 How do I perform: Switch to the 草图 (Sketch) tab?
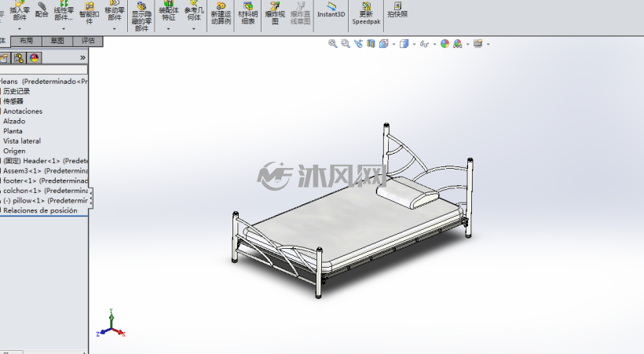(x=57, y=41)
